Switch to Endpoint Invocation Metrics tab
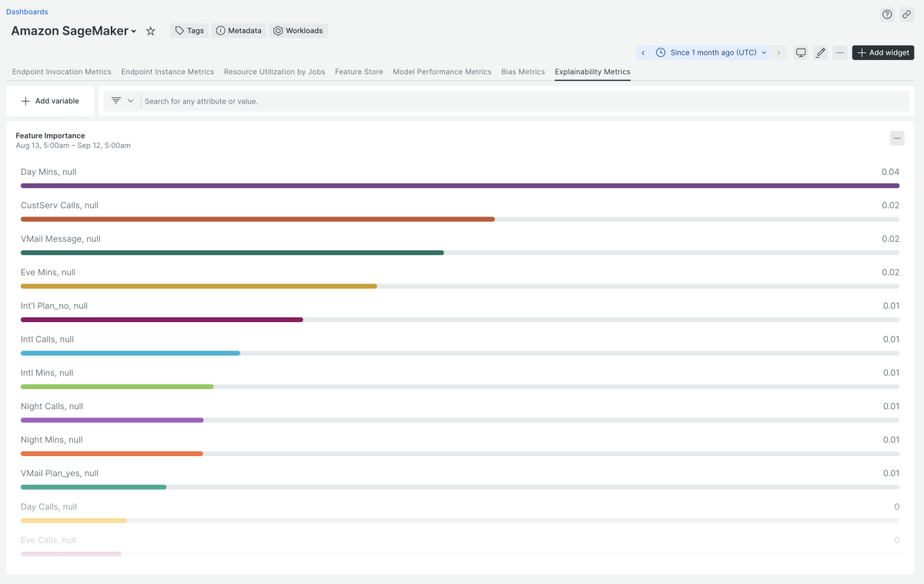Viewport: 924px width, 584px height. pyautogui.click(x=62, y=72)
